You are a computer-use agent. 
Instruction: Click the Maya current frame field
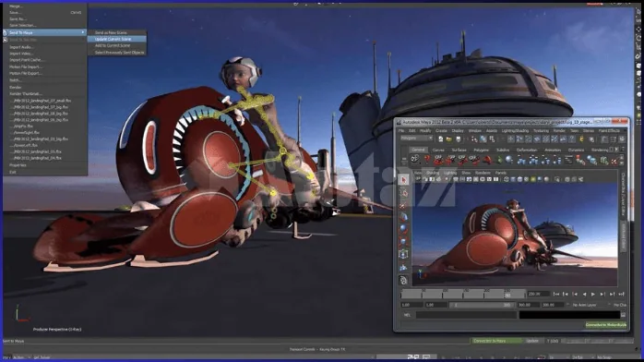538,295
